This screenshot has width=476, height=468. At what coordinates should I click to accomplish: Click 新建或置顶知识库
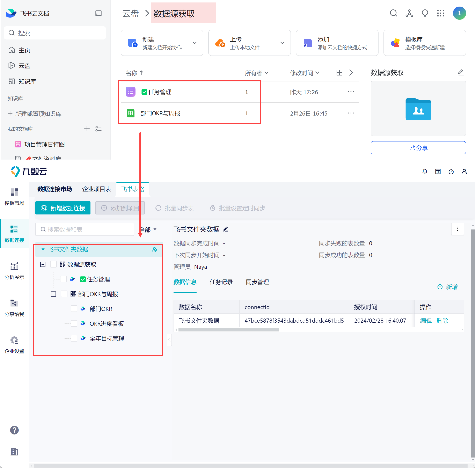tap(35, 114)
